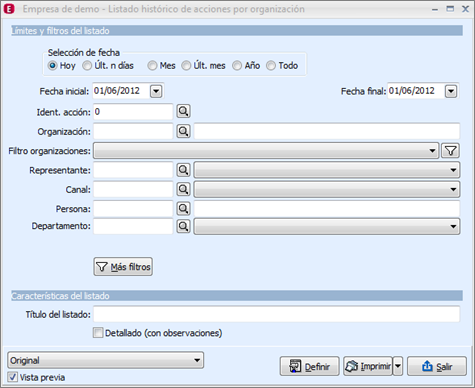The width and height of the screenshot is (475, 388).
Task: Maximize the window
Action: click(x=450, y=9)
